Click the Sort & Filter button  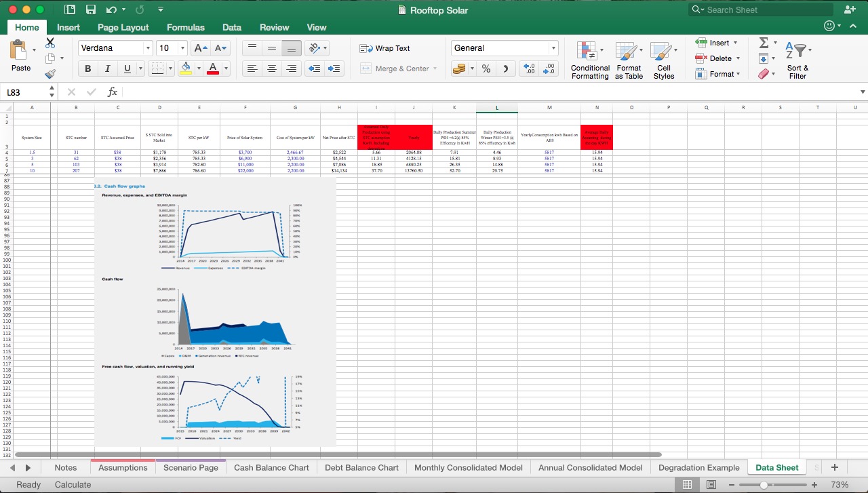coord(797,58)
